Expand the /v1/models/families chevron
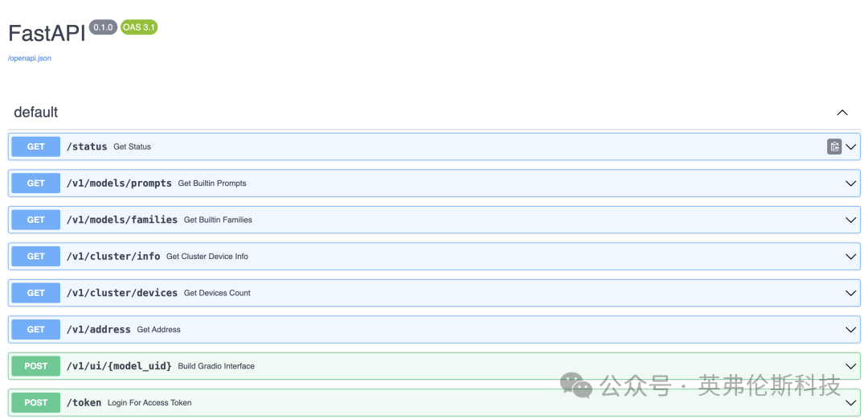The height and width of the screenshot is (420, 868). 851,220
